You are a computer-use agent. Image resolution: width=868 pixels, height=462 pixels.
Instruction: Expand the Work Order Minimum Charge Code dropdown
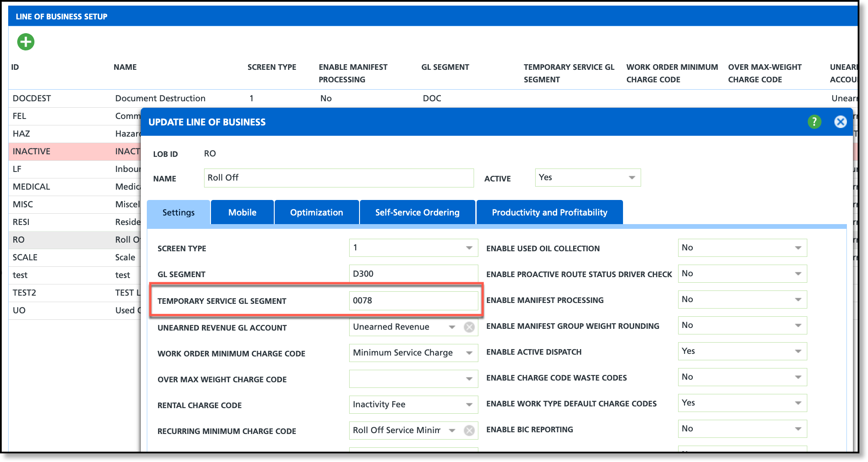click(x=413, y=353)
